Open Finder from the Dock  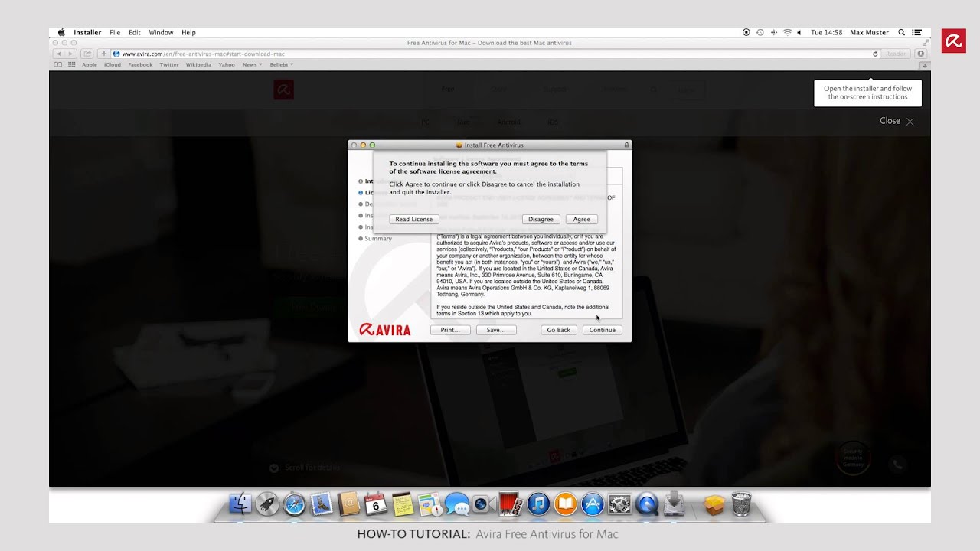pos(240,504)
